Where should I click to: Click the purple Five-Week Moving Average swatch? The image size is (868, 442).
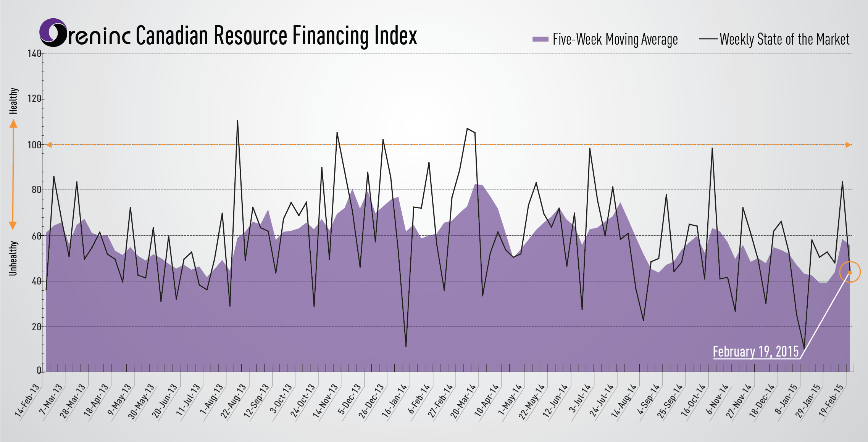click(x=540, y=39)
